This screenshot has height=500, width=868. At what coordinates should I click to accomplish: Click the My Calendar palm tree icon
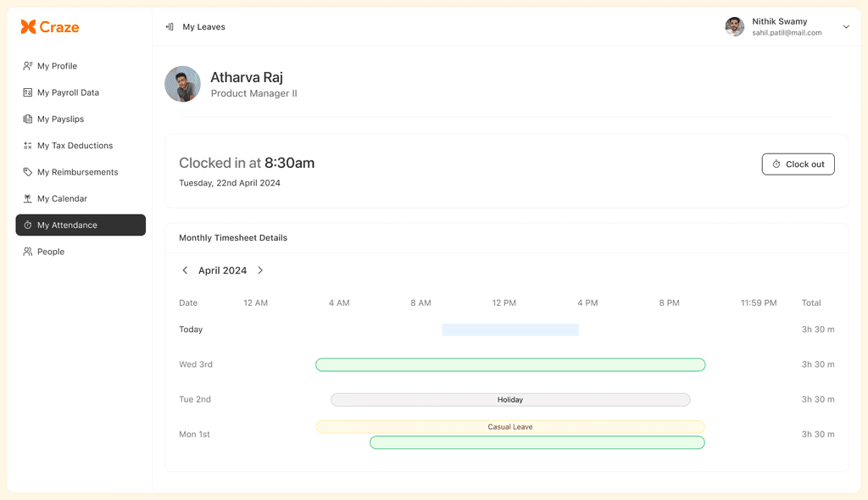28,199
